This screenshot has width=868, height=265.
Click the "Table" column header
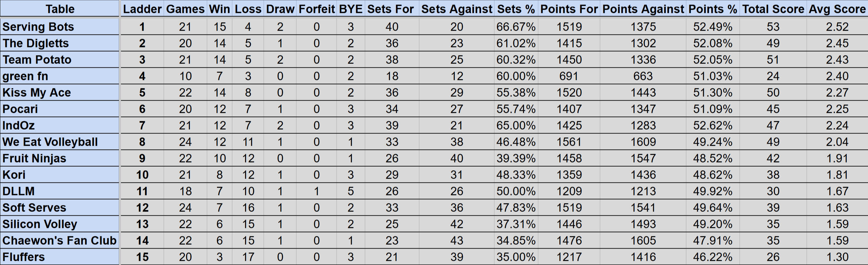click(x=60, y=9)
